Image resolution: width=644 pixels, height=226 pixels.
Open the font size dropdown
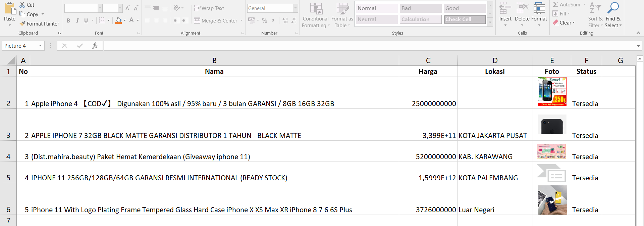click(120, 8)
